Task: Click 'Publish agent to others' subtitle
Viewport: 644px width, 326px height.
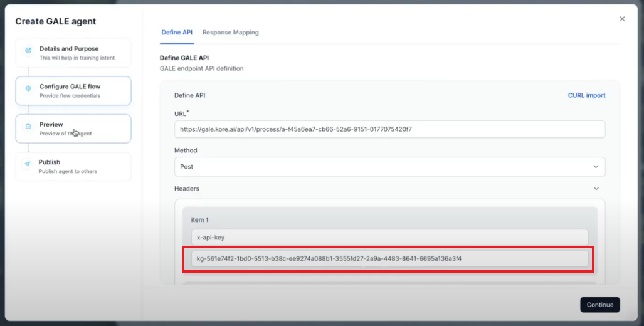Action: (x=68, y=171)
